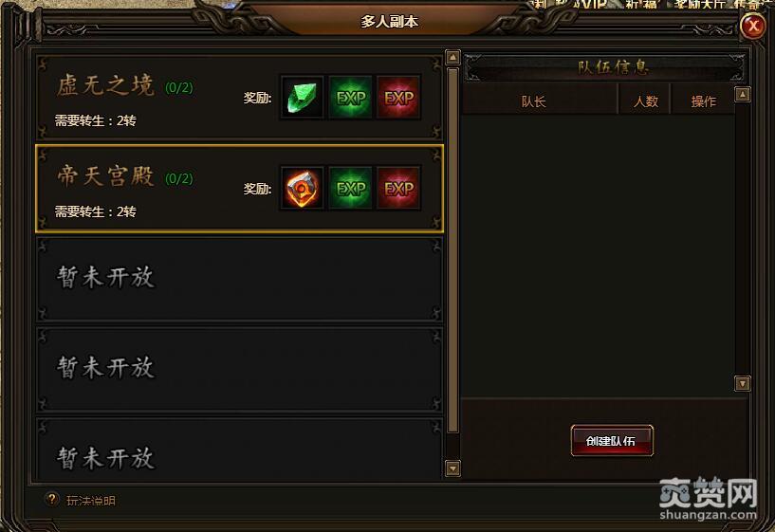Viewport: 775px width, 532px height.
Task: Select green EXP reward in 帝天宫殿 row
Action: pos(350,188)
